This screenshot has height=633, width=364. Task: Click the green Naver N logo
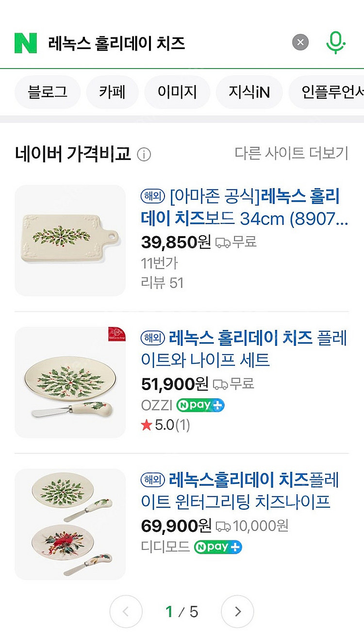tap(26, 43)
